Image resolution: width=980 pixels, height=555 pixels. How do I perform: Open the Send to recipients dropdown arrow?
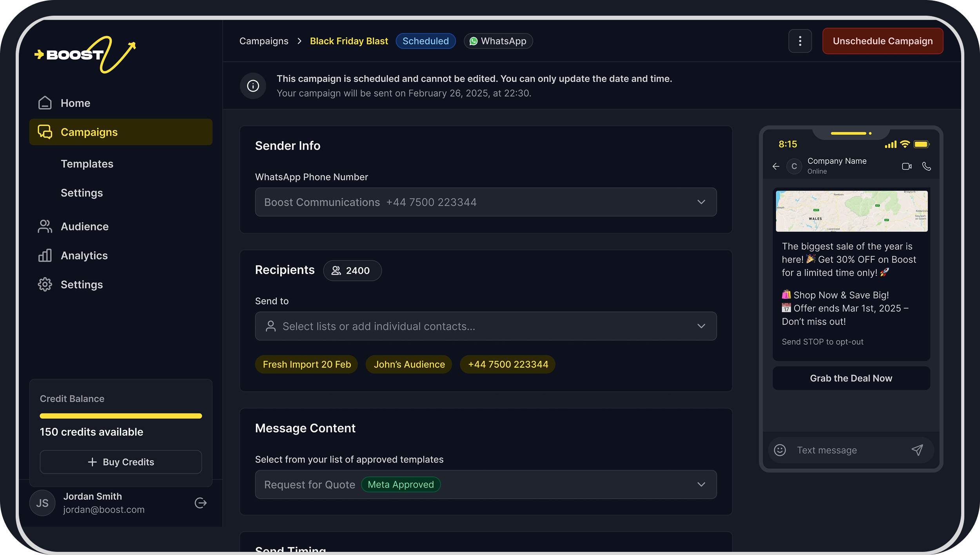click(701, 326)
